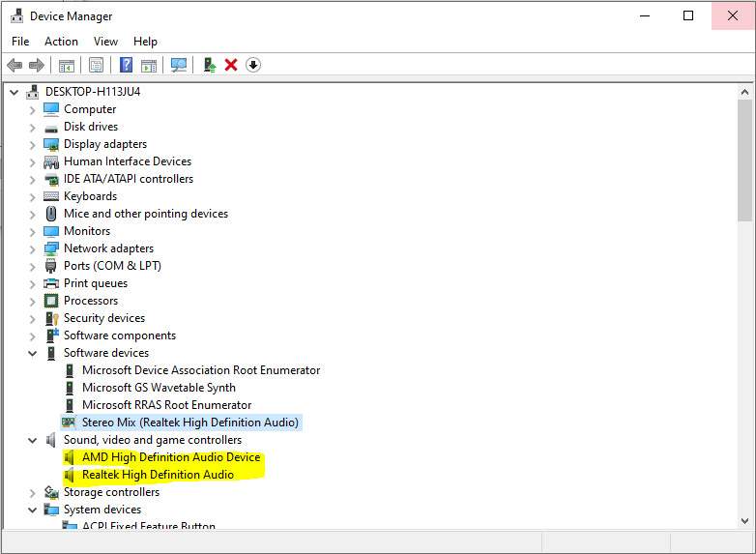
Task: Expand the Computer category
Action: [x=32, y=110]
